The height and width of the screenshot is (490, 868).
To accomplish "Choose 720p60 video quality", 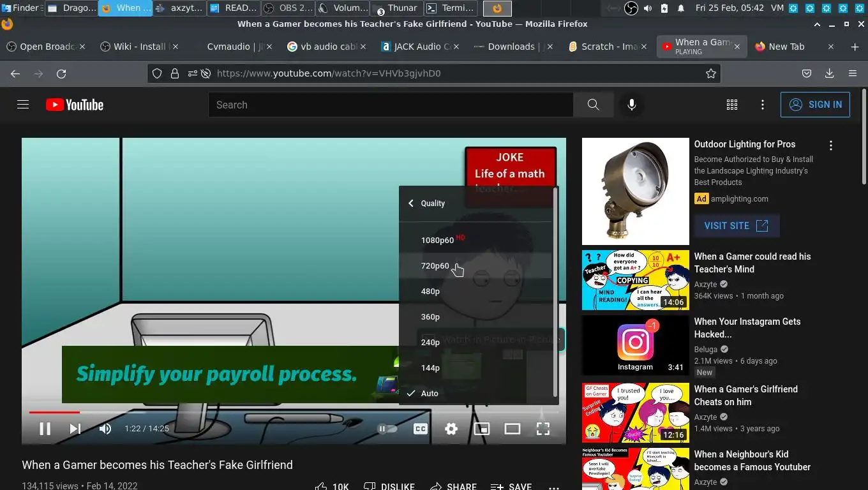I will (475, 265).
